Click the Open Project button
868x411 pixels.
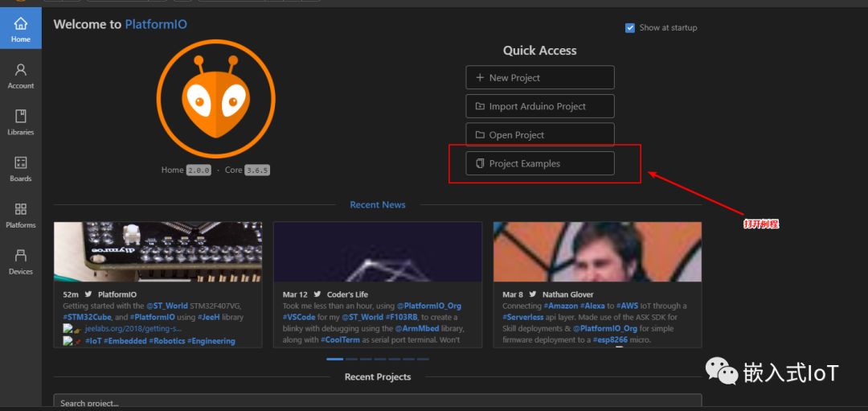tap(540, 135)
